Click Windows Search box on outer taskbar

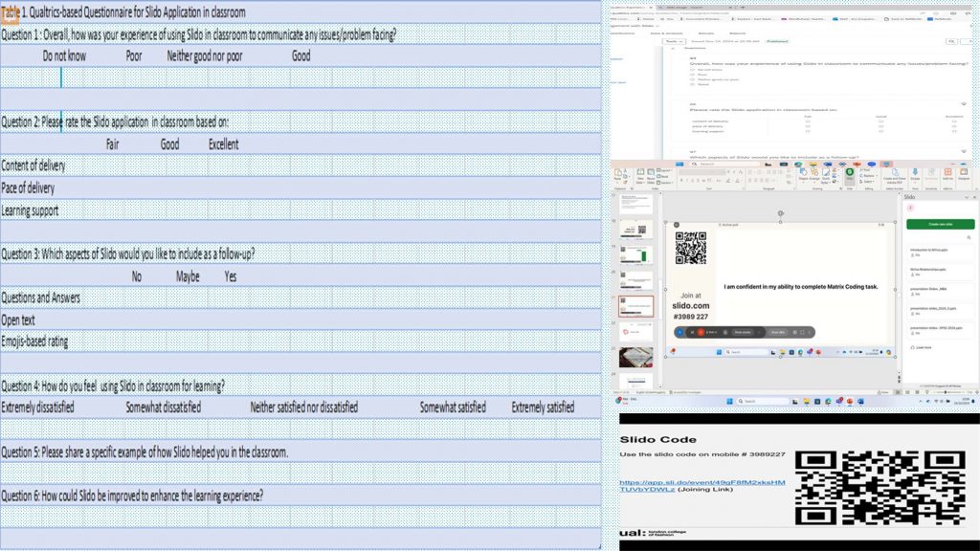click(x=763, y=401)
